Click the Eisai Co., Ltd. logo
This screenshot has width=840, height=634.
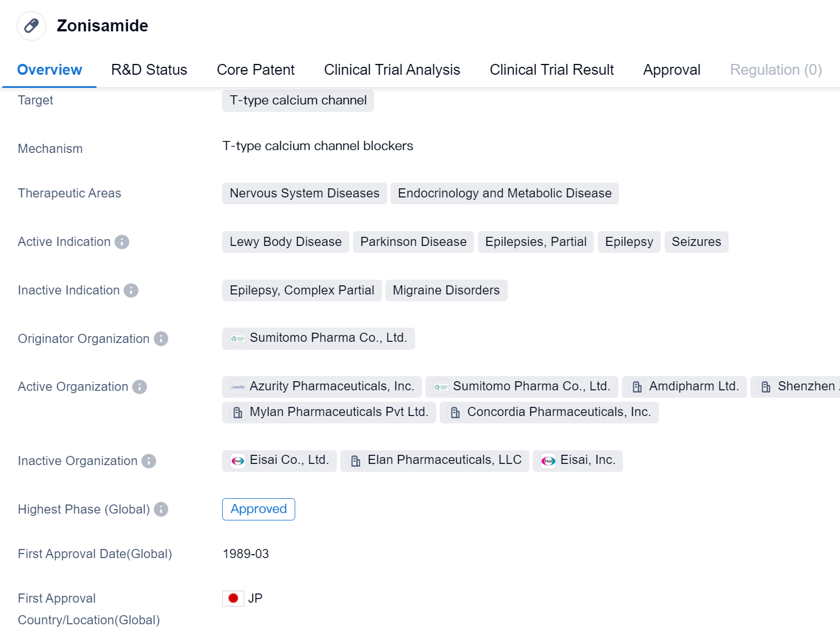pyautogui.click(x=238, y=461)
